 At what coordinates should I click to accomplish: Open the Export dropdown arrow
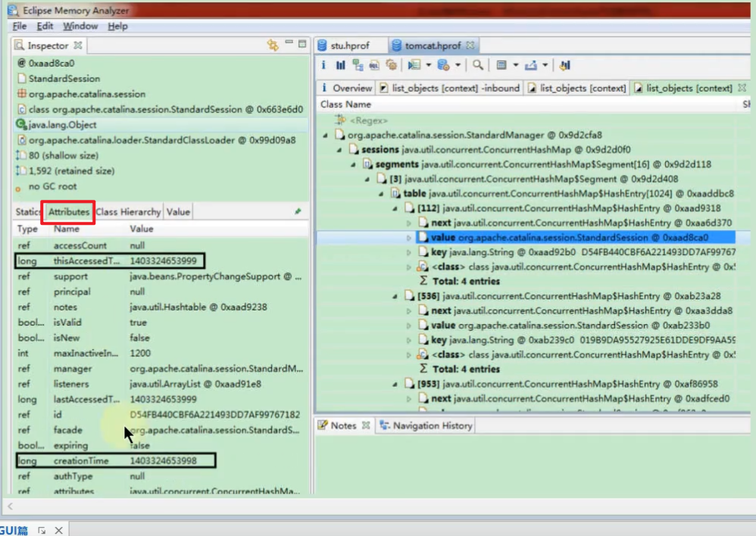click(x=545, y=65)
